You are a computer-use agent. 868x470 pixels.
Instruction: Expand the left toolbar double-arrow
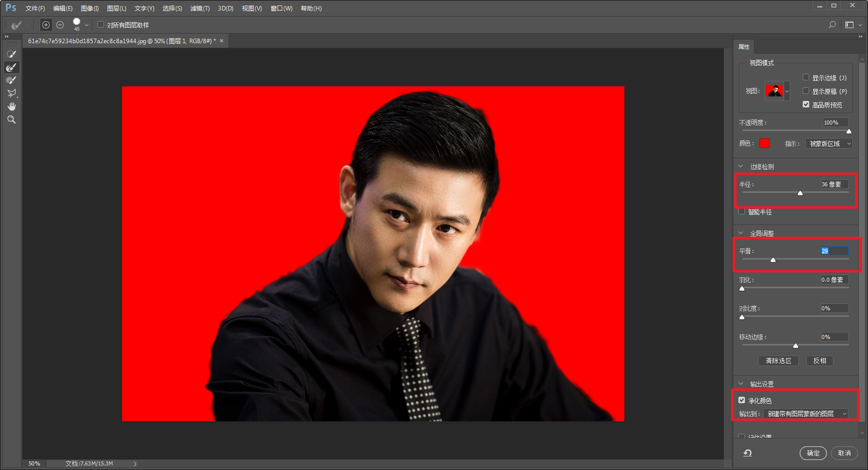click(x=7, y=37)
